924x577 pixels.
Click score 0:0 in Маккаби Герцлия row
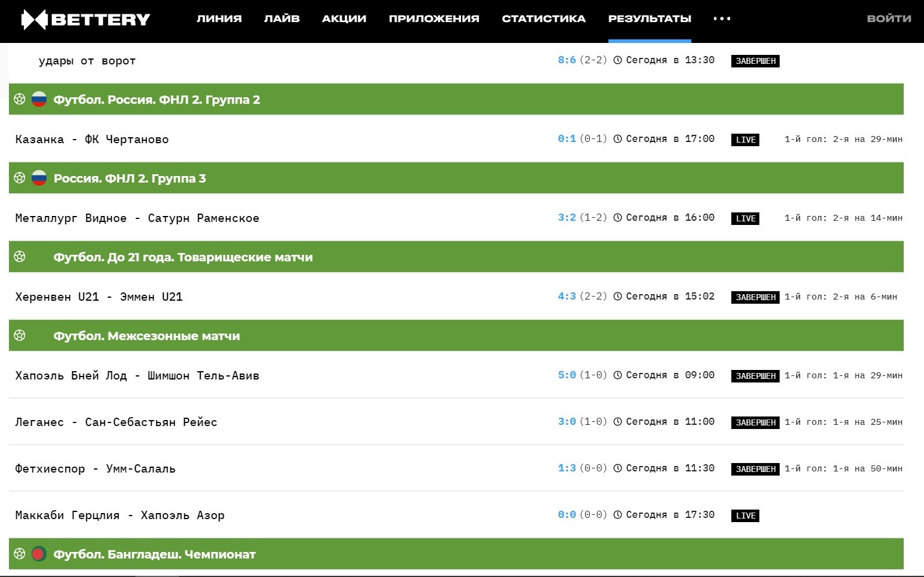pos(567,514)
